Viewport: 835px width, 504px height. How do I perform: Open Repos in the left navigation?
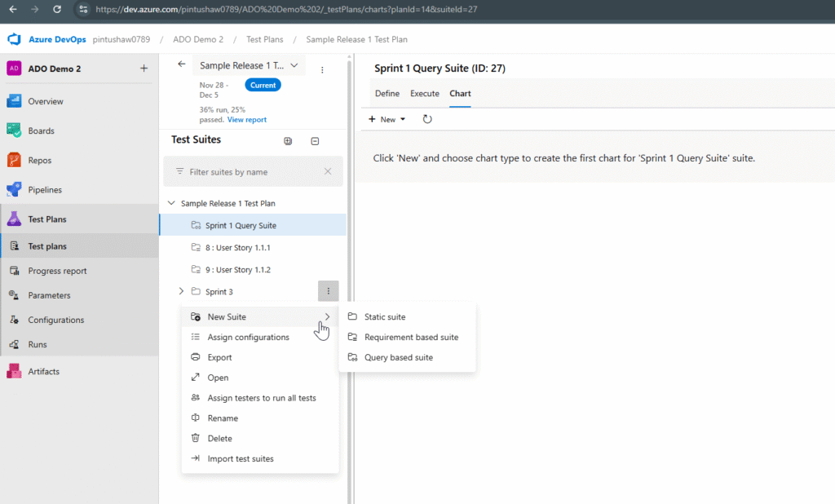tap(41, 160)
